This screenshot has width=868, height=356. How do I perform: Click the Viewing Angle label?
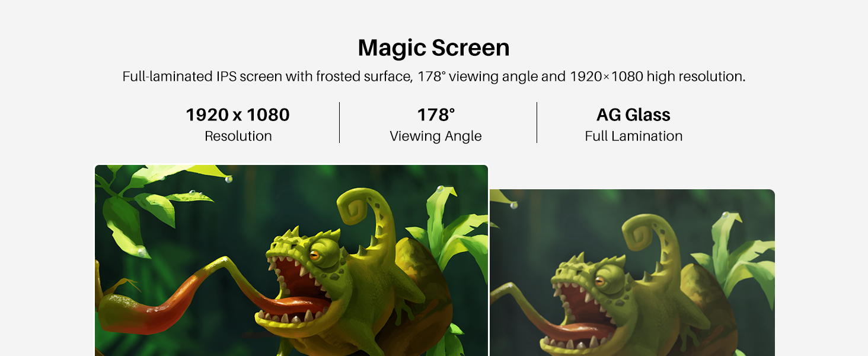(x=436, y=136)
